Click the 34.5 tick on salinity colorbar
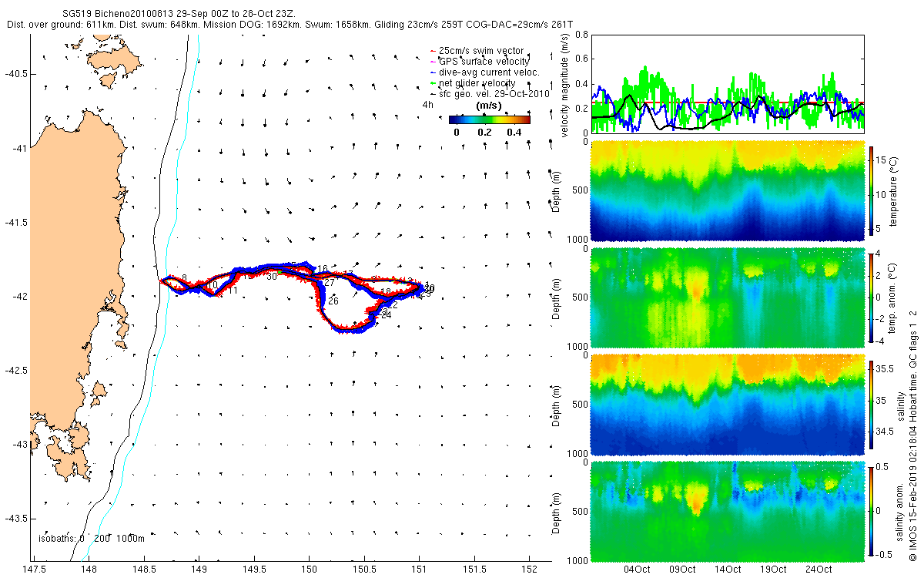 pos(885,432)
